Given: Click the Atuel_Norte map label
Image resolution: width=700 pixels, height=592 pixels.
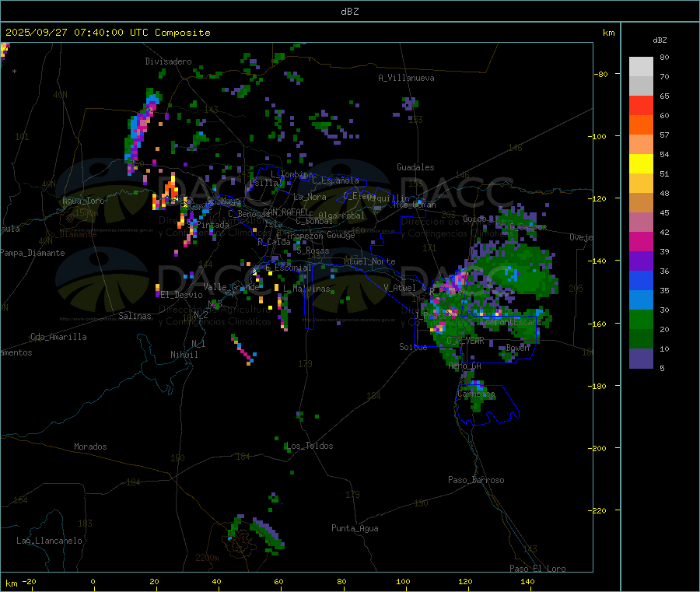Looking at the screenshot, I should [369, 261].
